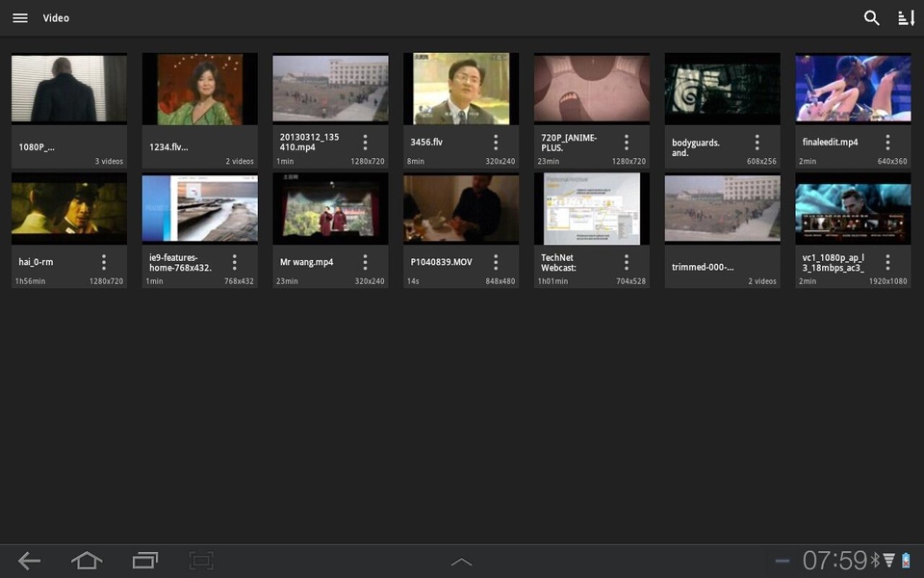
Task: Select the "1080P_..." title text
Action: [x=37, y=147]
